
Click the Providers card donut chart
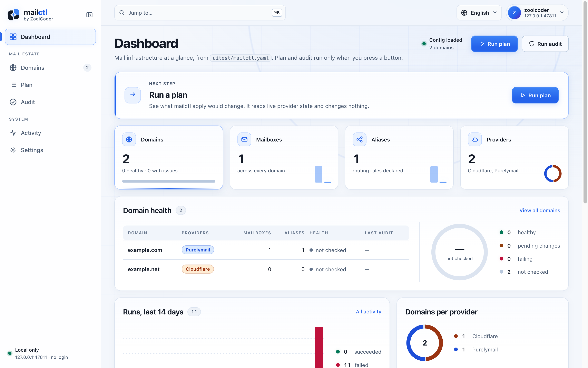(x=552, y=174)
